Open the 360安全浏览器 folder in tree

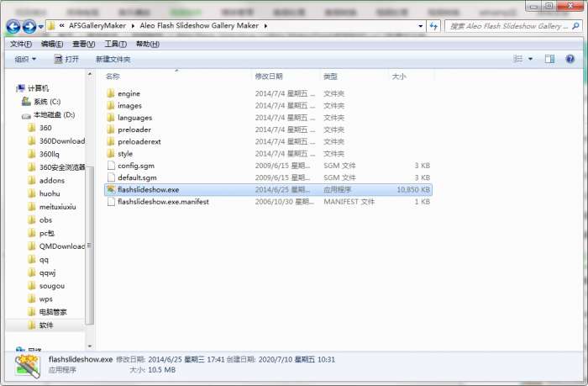click(62, 167)
